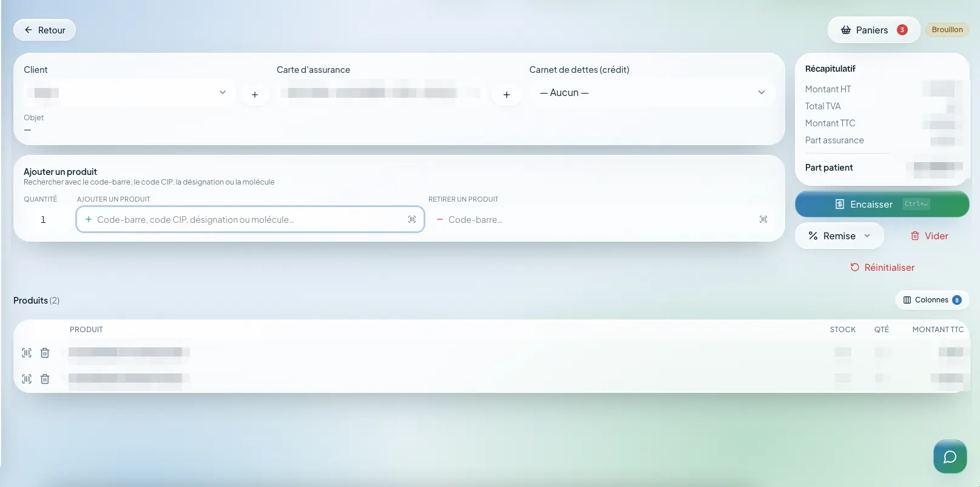
Task: Focus the add product search field
Action: [x=250, y=219]
